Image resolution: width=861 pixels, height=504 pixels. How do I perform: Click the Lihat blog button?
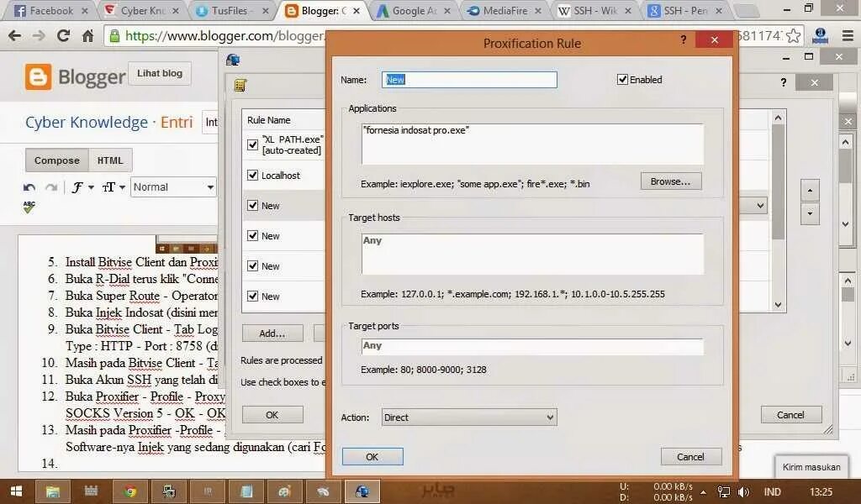(x=160, y=73)
